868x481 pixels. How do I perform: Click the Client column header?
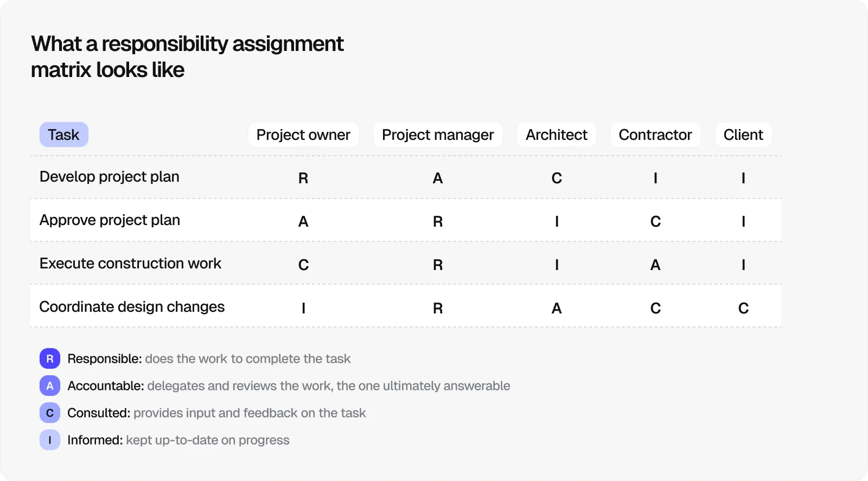(743, 135)
